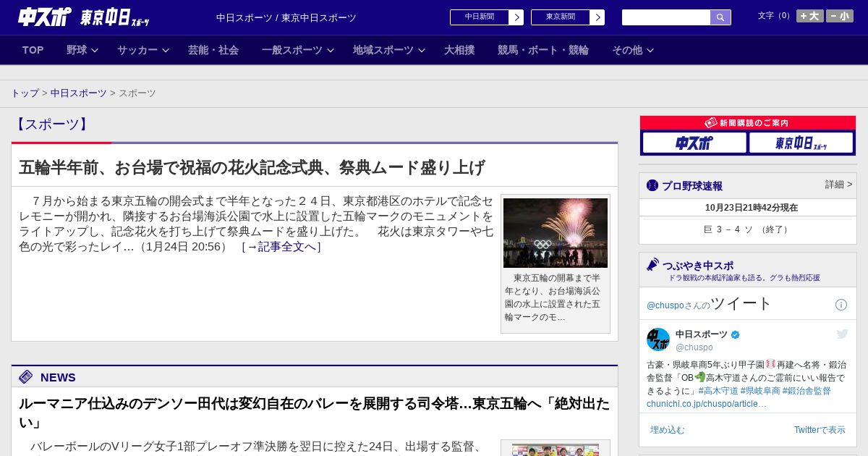
Task: Open the fireworks Olympic rings photo thumbnail
Action: click(556, 233)
